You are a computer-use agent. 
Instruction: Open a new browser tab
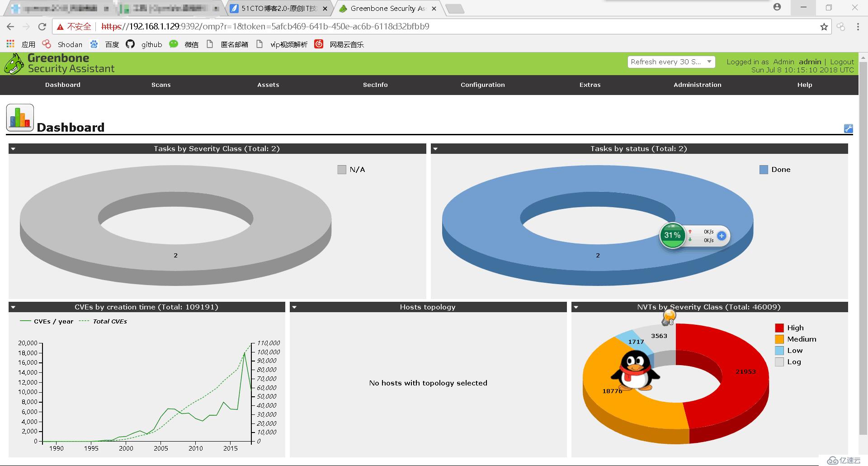click(x=455, y=9)
